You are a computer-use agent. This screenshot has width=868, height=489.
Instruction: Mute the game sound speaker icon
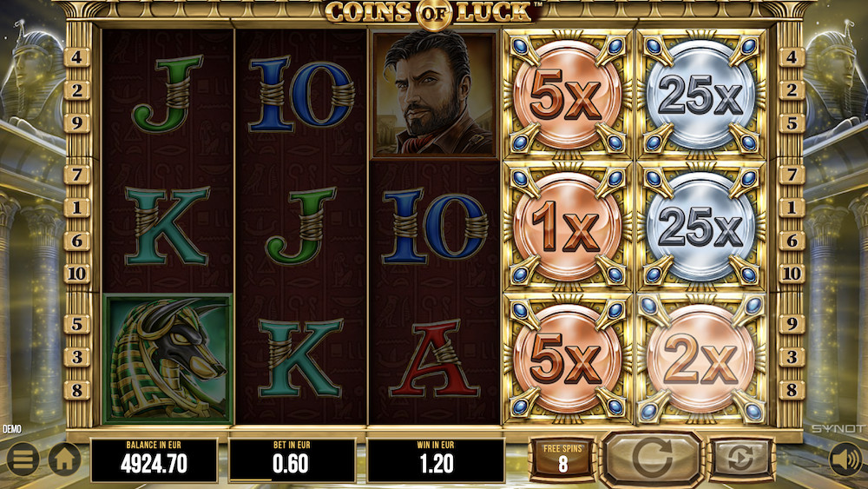click(845, 459)
